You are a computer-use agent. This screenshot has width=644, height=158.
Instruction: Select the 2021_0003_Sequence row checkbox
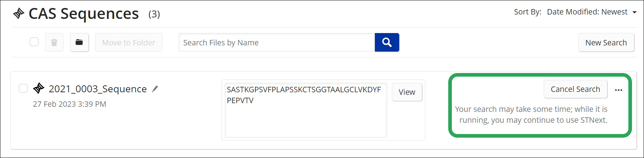tap(23, 88)
